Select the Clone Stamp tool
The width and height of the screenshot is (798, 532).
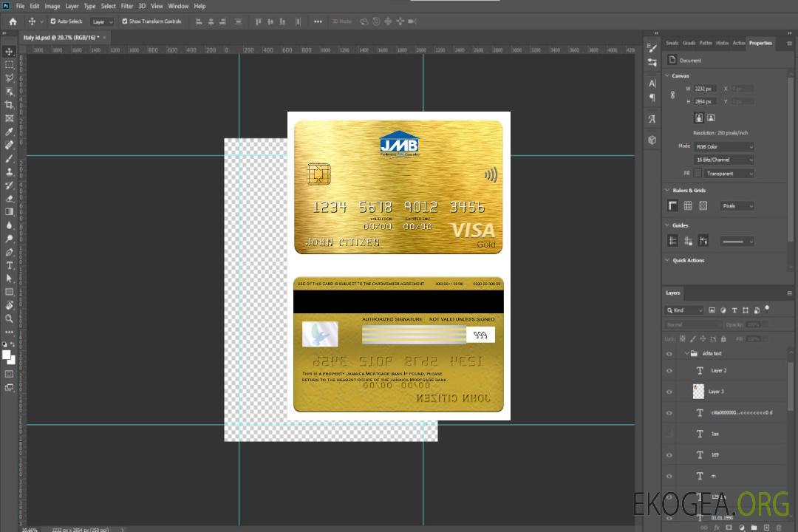[9, 172]
